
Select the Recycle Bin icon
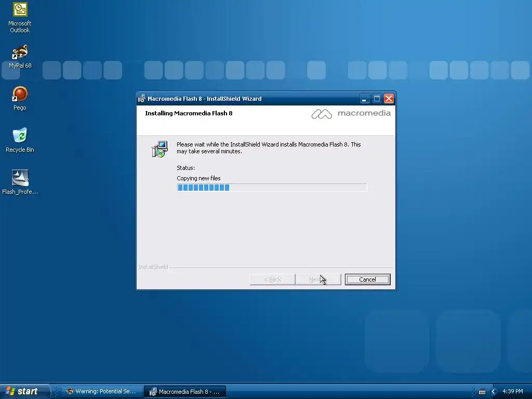coord(20,140)
